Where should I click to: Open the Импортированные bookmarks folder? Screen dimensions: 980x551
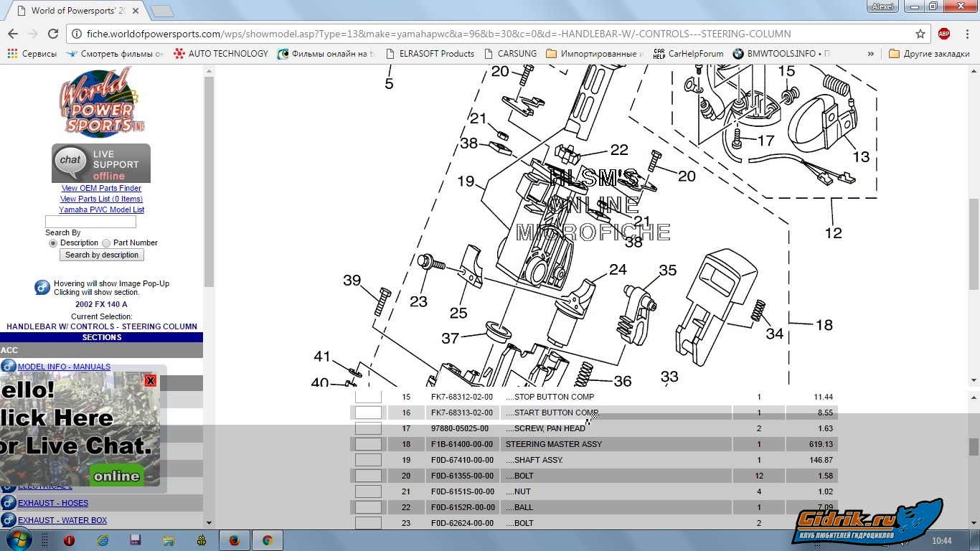pos(594,54)
